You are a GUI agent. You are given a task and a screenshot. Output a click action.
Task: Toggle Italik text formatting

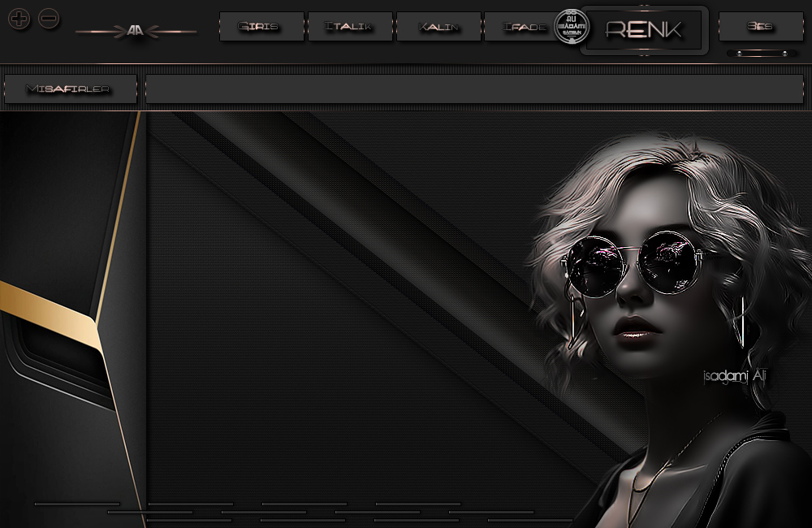pos(349,27)
